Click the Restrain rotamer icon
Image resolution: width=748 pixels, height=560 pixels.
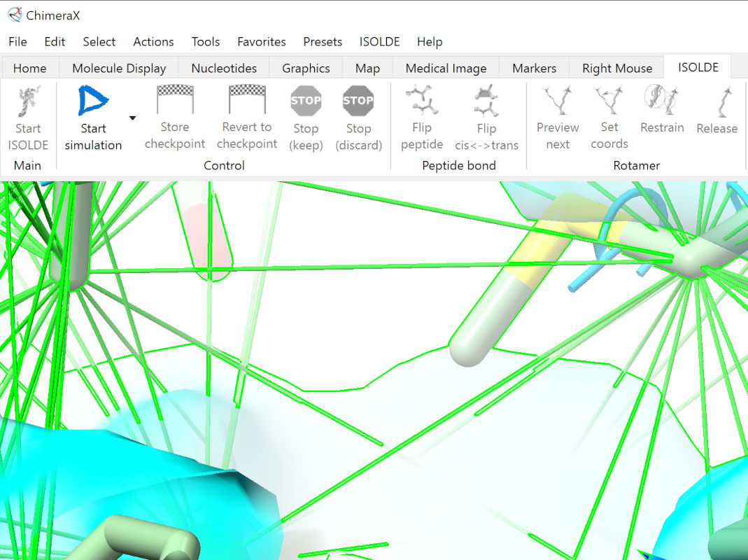pos(662,99)
